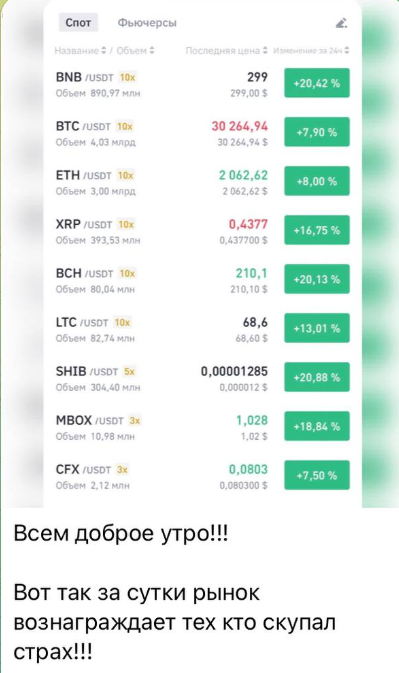
Task: Click the 3x leverage tag next to MBOX
Action: [x=135, y=421]
